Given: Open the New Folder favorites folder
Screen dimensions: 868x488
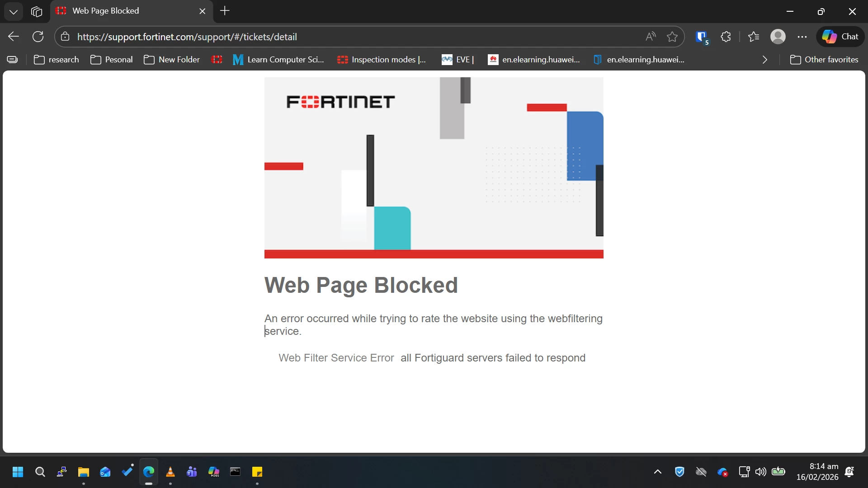Looking at the screenshot, I should [x=172, y=60].
